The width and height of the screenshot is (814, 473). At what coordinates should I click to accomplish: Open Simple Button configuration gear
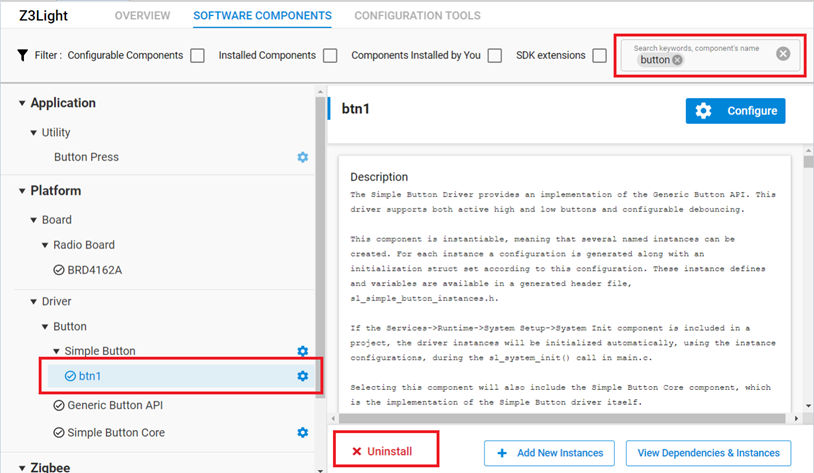[303, 351]
